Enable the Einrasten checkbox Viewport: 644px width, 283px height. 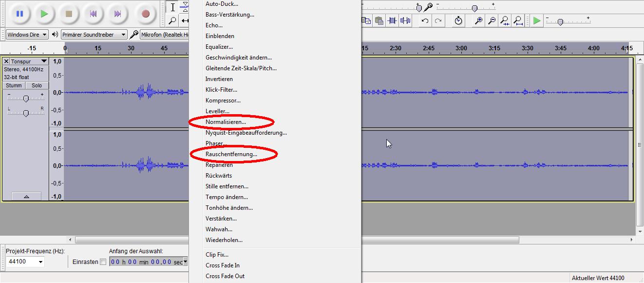[103, 262]
